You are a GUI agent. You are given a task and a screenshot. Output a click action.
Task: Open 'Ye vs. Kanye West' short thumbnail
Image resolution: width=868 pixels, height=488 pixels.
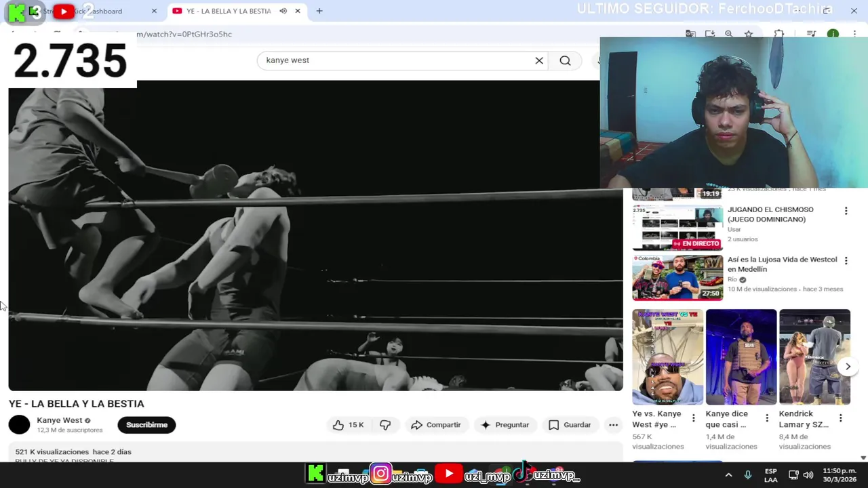coord(667,357)
